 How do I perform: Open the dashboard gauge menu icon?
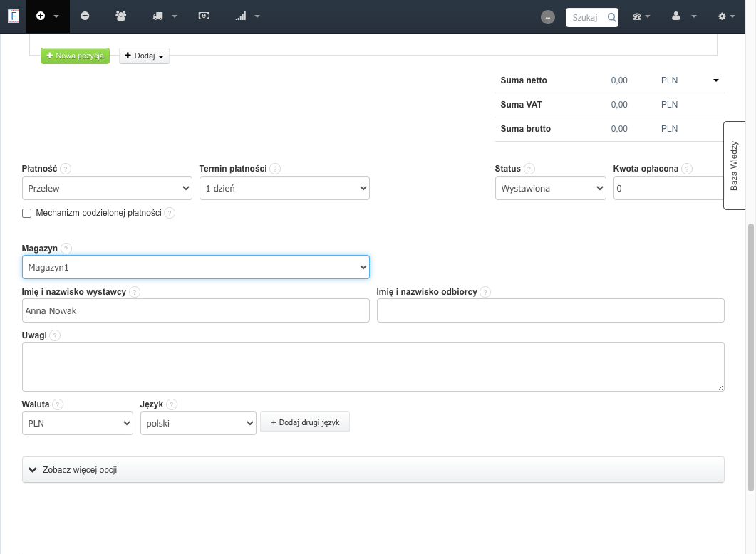click(x=641, y=16)
